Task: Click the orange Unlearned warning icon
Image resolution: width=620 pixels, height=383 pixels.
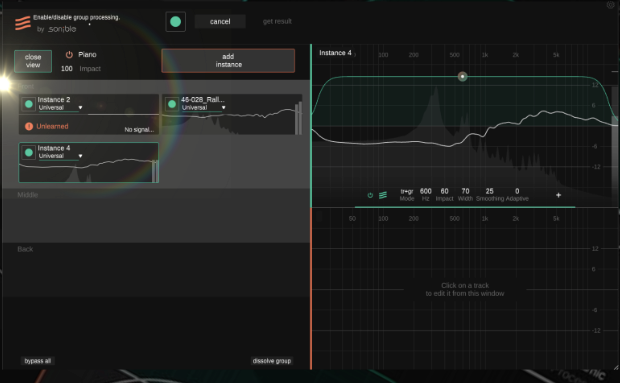Action: pyautogui.click(x=29, y=126)
